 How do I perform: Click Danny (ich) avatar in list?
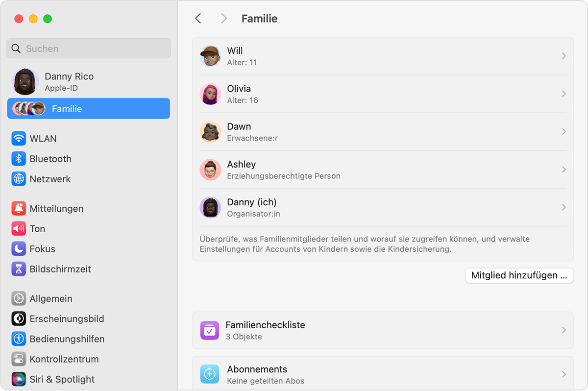(x=210, y=207)
